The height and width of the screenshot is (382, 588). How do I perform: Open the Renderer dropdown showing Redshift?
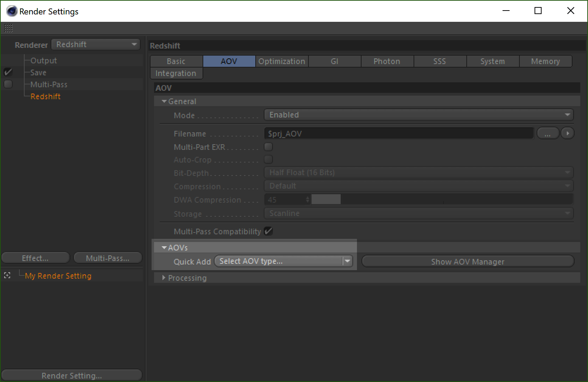tap(96, 44)
